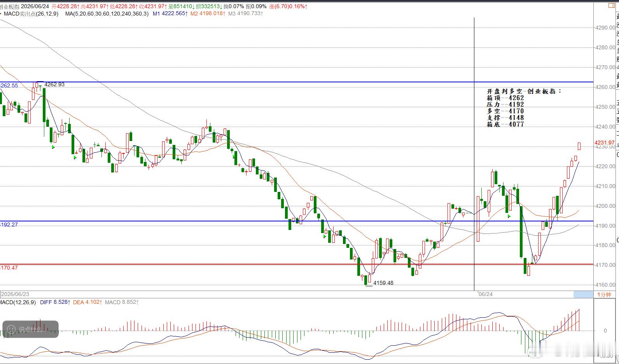Select the 1分钟 period button
Viewport: 619px width, 364px height.
[x=604, y=294]
